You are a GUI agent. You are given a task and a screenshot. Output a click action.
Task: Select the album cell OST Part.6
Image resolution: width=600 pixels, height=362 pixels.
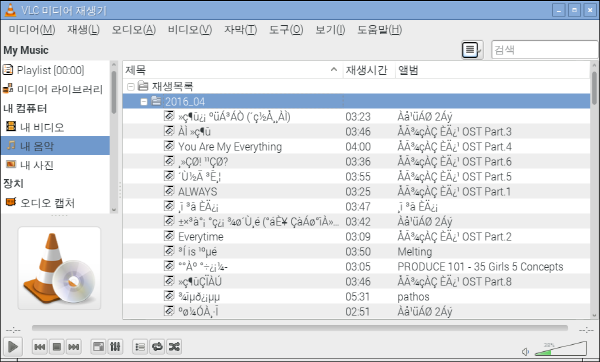point(454,162)
